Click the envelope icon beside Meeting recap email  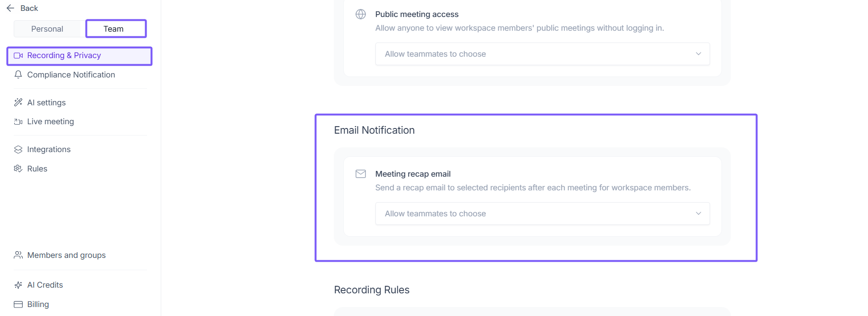tap(361, 174)
